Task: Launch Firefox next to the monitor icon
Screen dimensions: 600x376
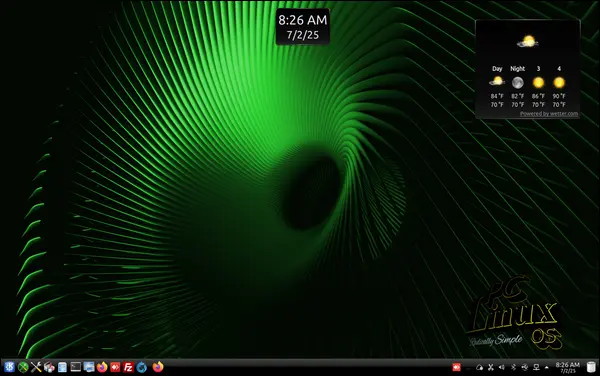Action: tap(102, 367)
